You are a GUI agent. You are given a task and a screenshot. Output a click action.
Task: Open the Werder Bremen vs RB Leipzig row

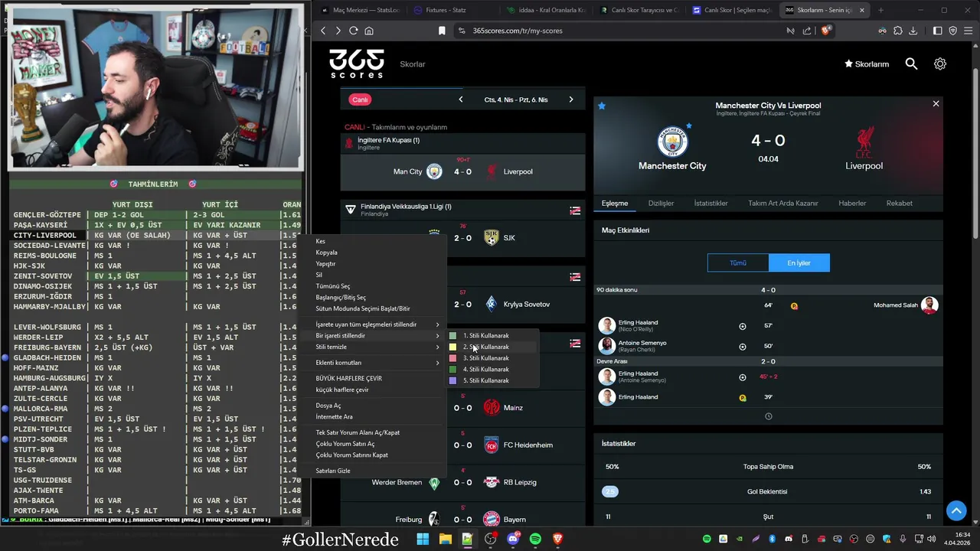(x=462, y=482)
